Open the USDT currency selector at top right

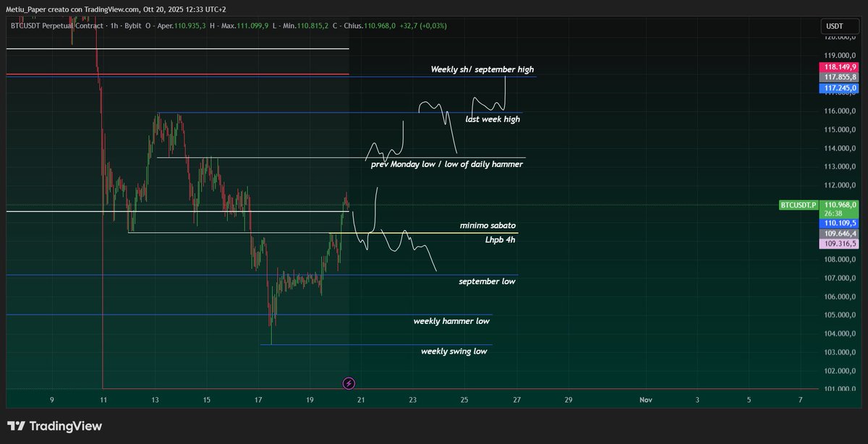click(839, 25)
